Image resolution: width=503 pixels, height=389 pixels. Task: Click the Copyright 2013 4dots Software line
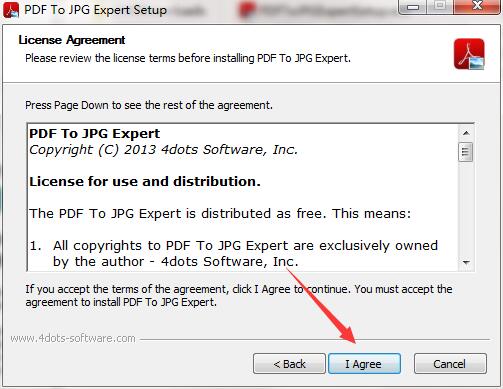click(163, 150)
